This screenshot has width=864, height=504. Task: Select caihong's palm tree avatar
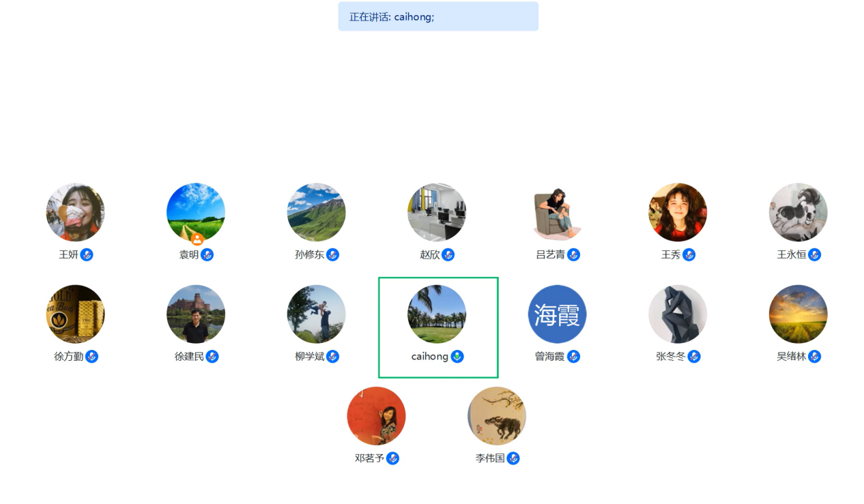click(x=437, y=314)
